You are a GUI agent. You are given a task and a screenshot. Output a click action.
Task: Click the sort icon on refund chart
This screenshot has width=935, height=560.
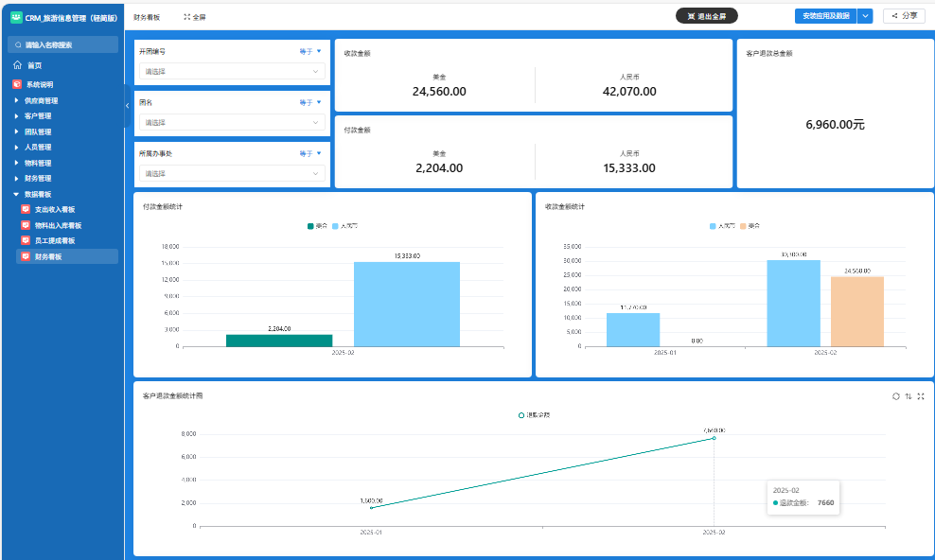[x=909, y=396]
